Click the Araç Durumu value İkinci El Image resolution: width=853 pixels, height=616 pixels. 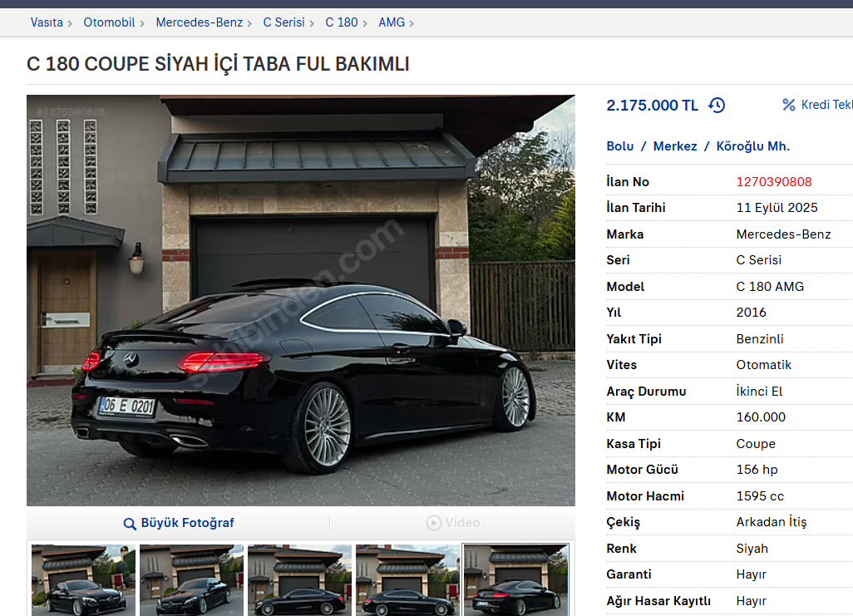pyautogui.click(x=759, y=392)
